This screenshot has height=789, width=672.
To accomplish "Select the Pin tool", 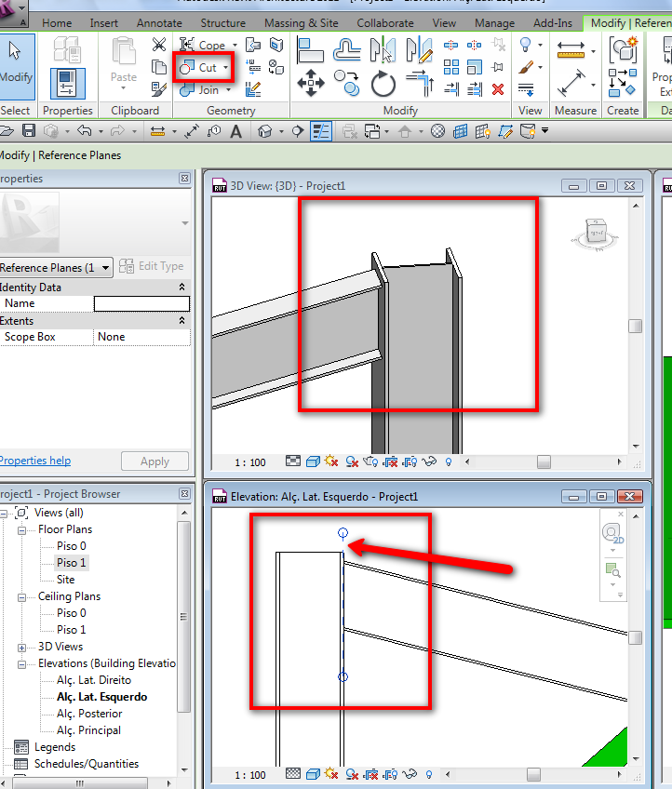I will [498, 67].
